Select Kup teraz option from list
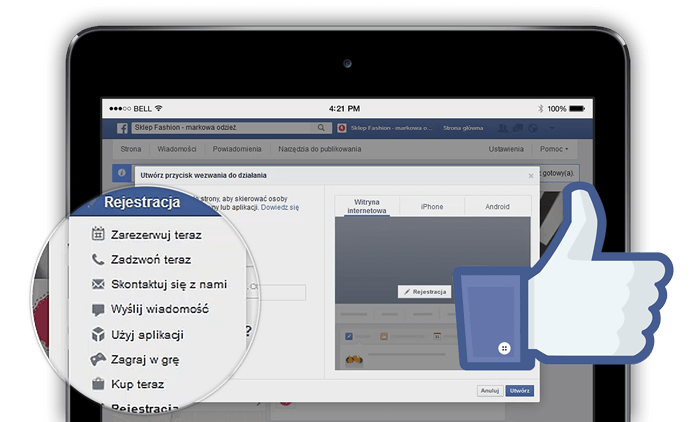This screenshot has width=695, height=422. (x=137, y=384)
